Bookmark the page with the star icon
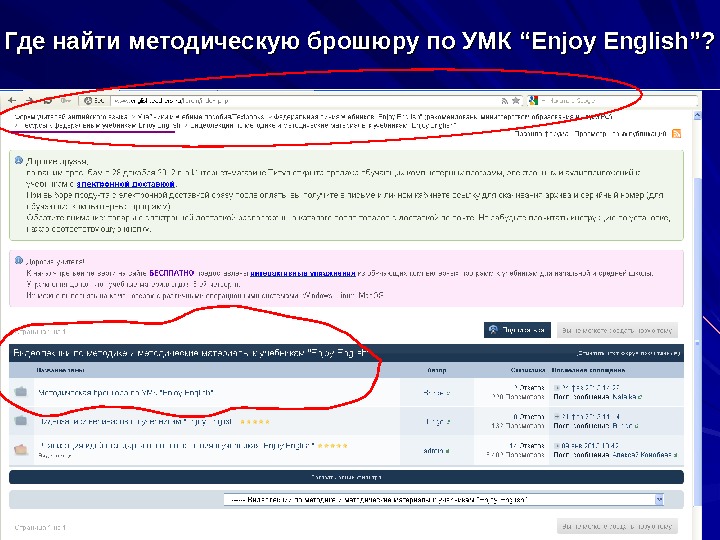 (x=516, y=100)
